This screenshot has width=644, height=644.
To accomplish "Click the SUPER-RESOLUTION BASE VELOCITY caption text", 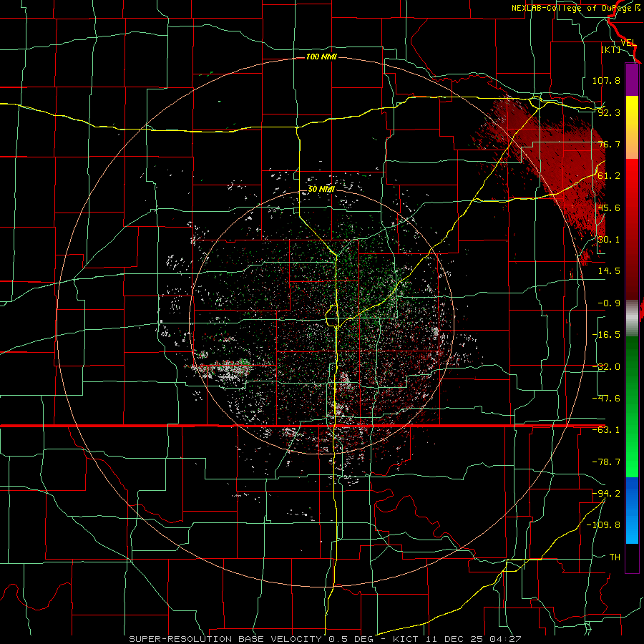I will point(227,639).
